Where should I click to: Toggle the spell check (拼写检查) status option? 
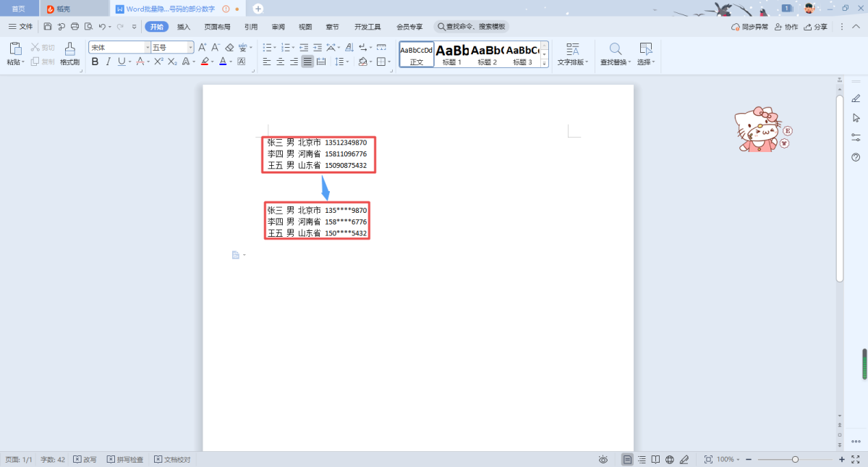(125, 460)
